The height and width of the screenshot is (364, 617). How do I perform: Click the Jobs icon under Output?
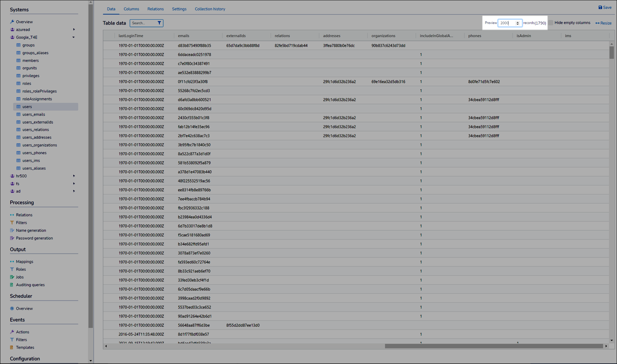(x=12, y=277)
